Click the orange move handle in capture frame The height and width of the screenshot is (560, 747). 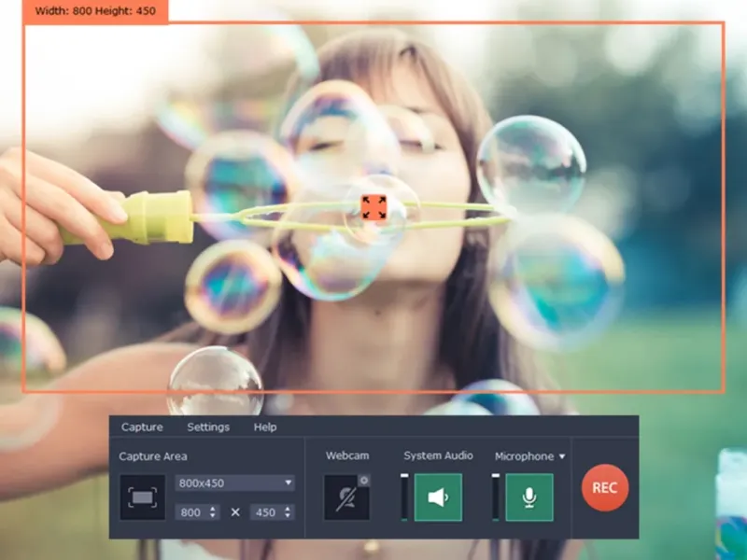tap(374, 207)
